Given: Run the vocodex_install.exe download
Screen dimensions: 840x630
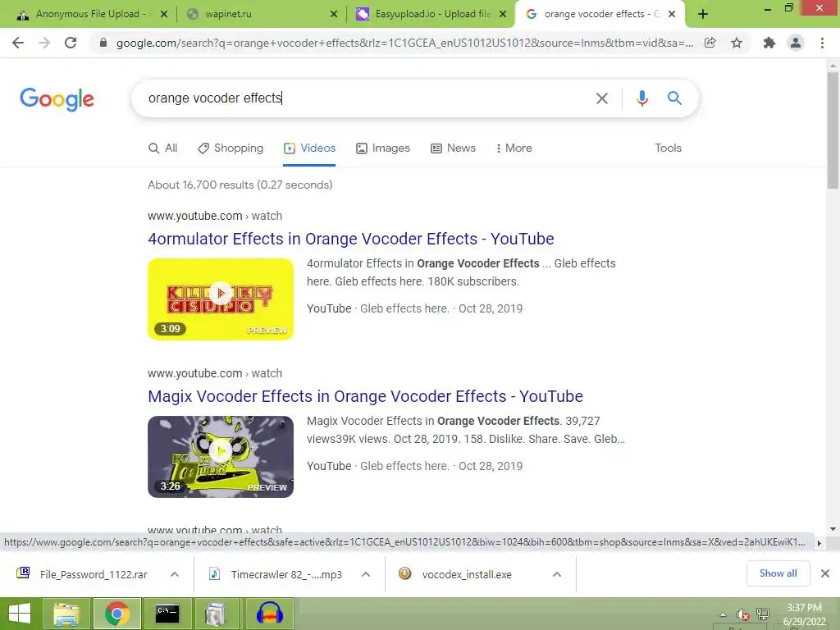Looking at the screenshot, I should click(455, 574).
